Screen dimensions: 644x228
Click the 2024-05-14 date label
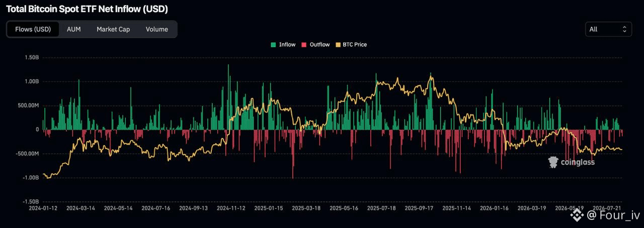click(119, 208)
